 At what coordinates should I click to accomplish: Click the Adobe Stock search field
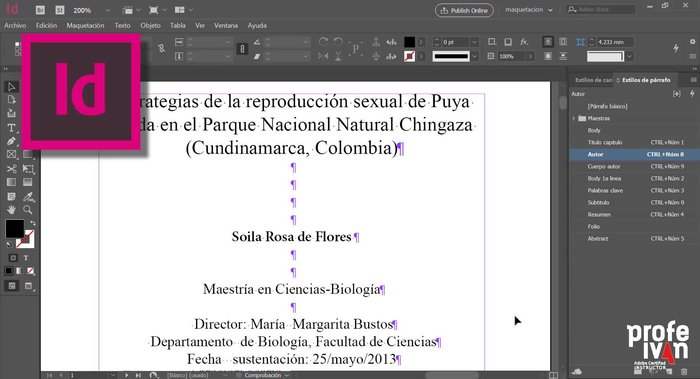tap(600, 9)
